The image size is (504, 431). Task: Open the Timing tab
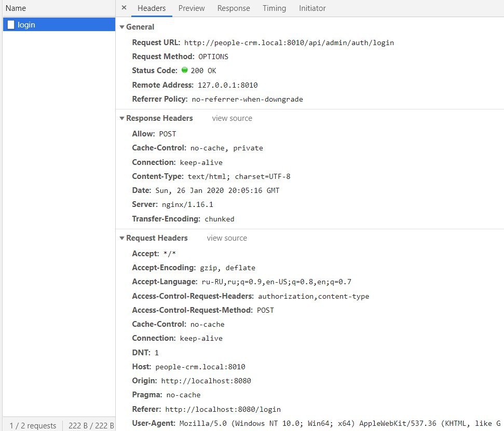[x=274, y=8]
